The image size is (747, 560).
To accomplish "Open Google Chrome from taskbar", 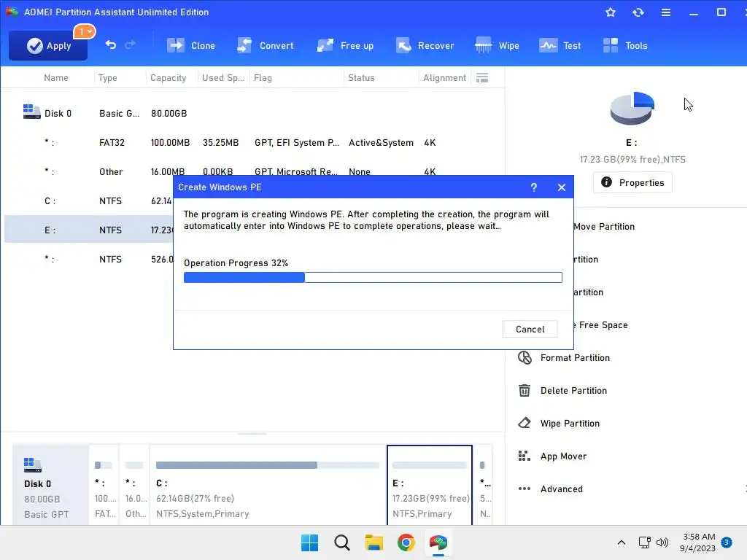I will (x=406, y=542).
